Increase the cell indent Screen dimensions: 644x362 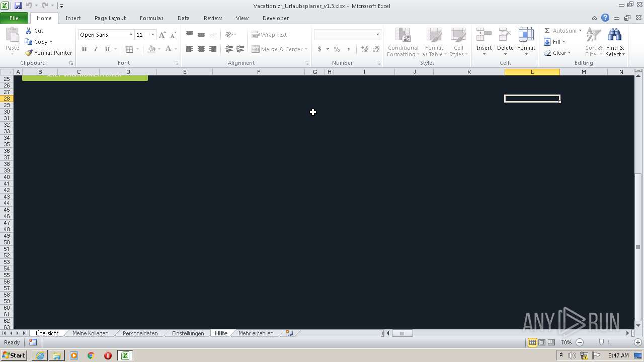240,49
